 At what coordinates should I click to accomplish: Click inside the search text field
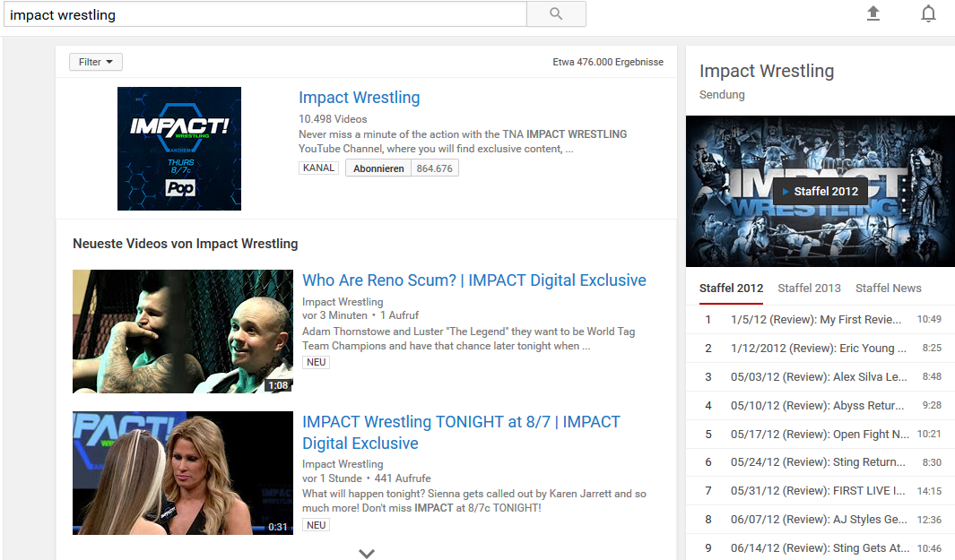tap(265, 14)
